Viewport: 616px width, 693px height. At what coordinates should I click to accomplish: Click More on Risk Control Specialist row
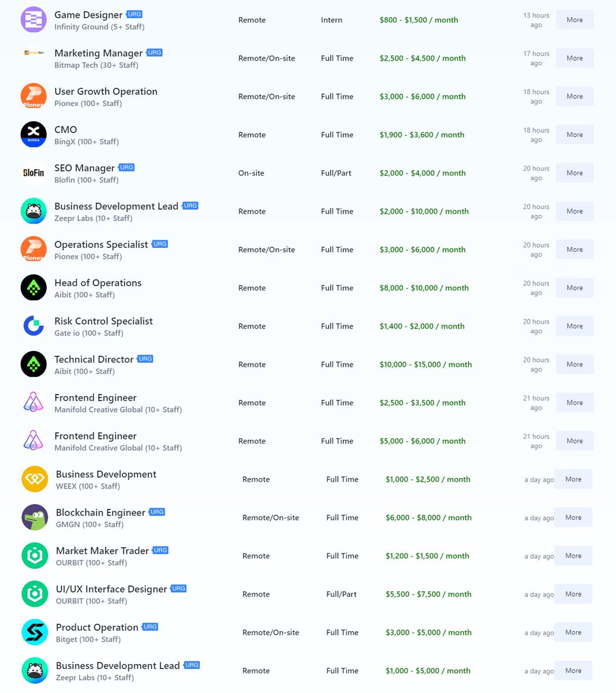574,326
